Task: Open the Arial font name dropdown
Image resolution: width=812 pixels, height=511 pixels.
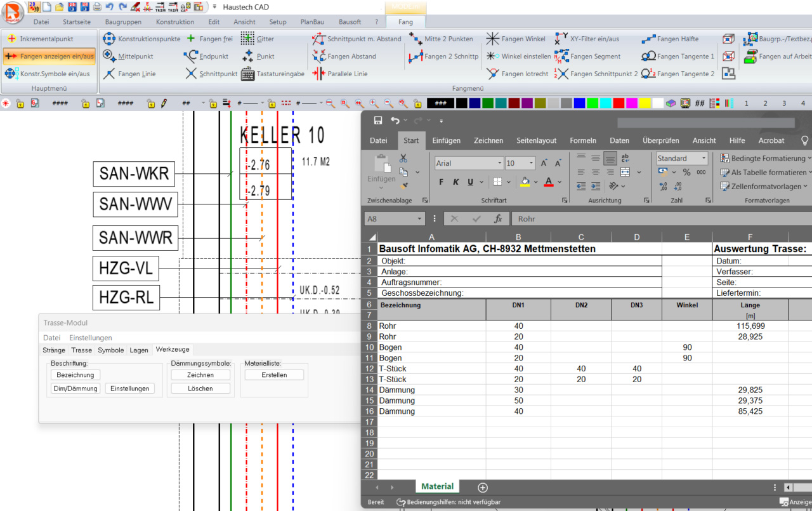Action: tap(499, 164)
